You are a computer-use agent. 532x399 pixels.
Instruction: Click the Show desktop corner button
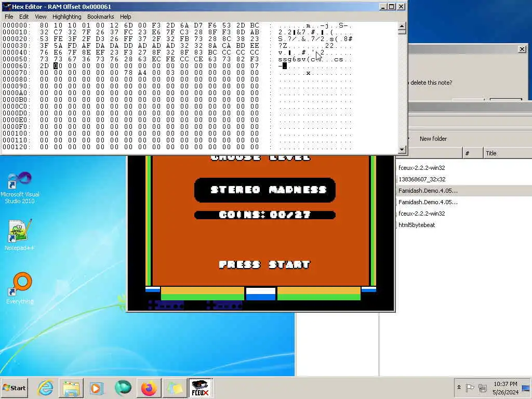point(527,388)
